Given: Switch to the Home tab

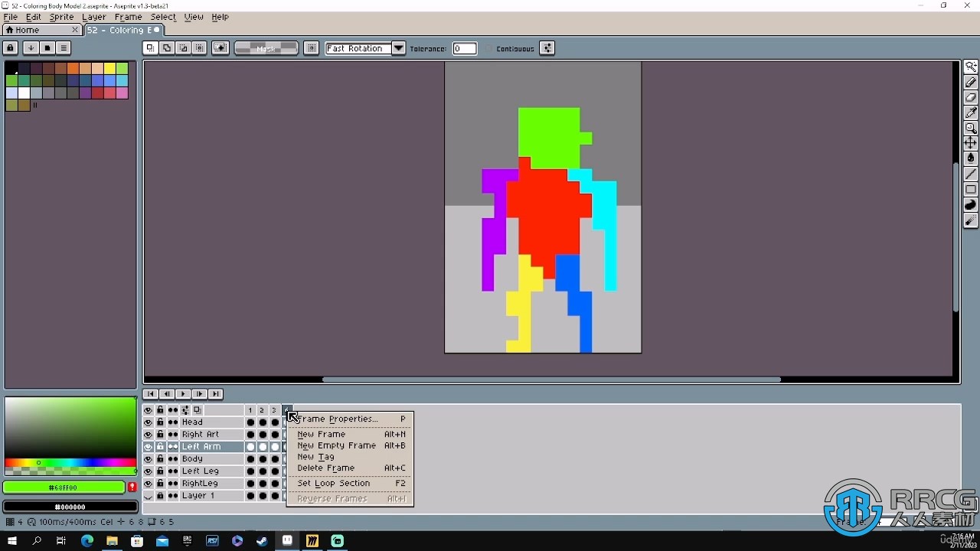Looking at the screenshot, I should tap(42, 30).
